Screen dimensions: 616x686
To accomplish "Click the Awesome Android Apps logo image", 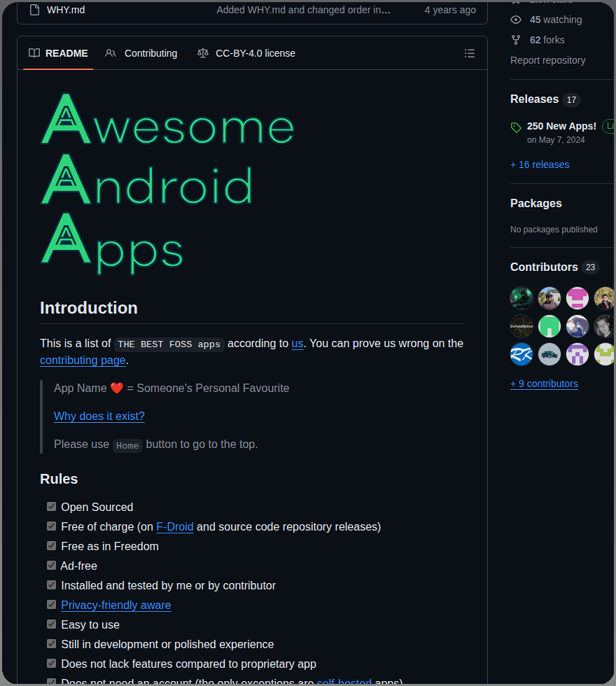I will pyautogui.click(x=167, y=183).
